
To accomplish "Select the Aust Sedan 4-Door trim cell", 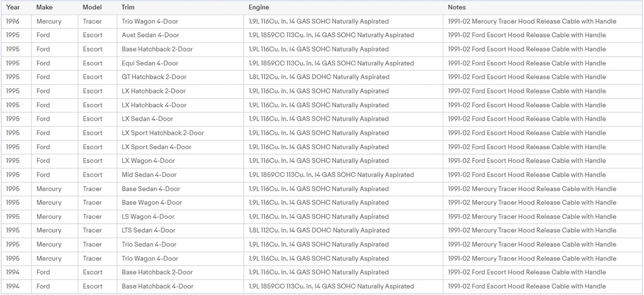I will [180, 35].
